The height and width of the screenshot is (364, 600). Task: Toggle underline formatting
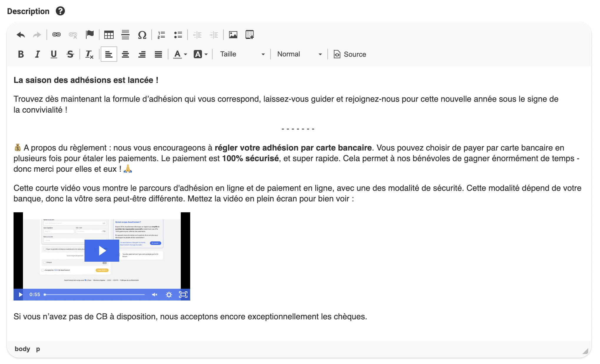point(54,54)
